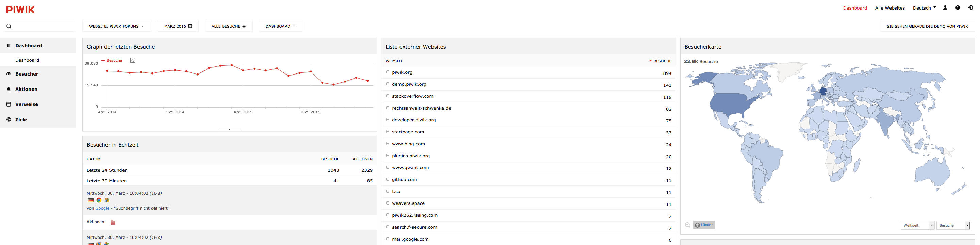Click the Länder button on the visitor map
The height and width of the screenshot is (245, 980).
(704, 225)
